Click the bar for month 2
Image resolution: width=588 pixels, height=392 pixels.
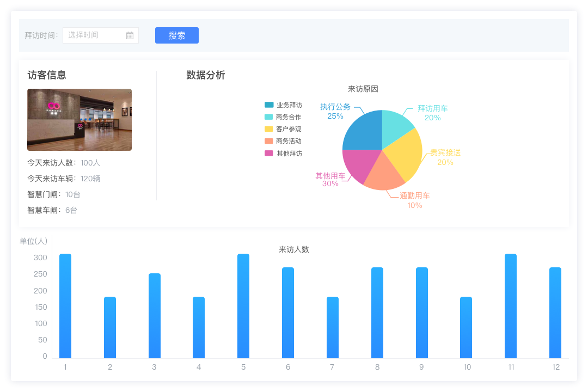pyautogui.click(x=110, y=327)
